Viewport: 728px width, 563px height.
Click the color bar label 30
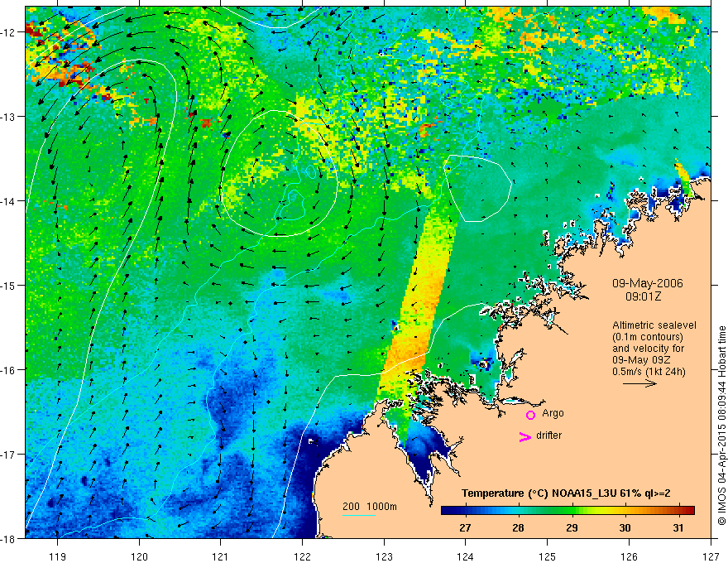[625, 527]
